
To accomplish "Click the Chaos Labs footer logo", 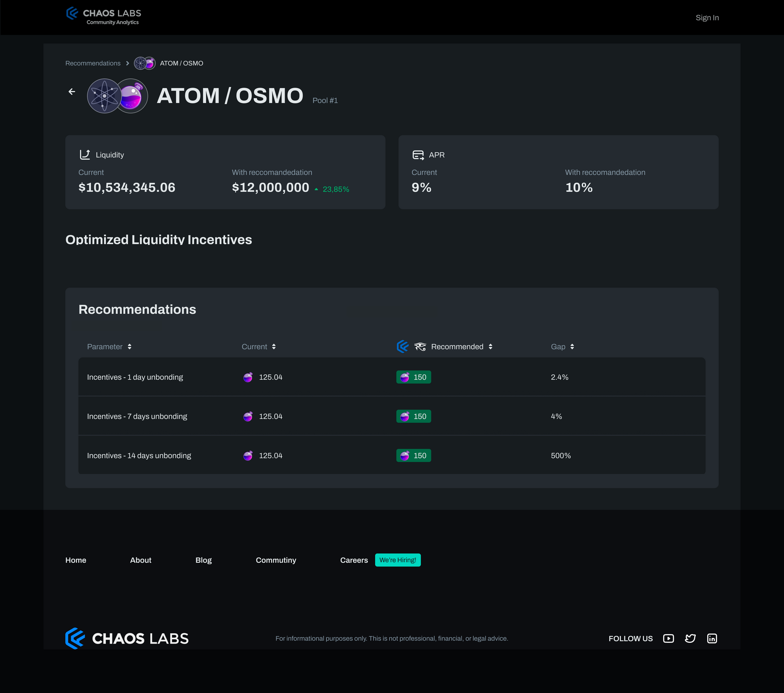I will [x=127, y=638].
